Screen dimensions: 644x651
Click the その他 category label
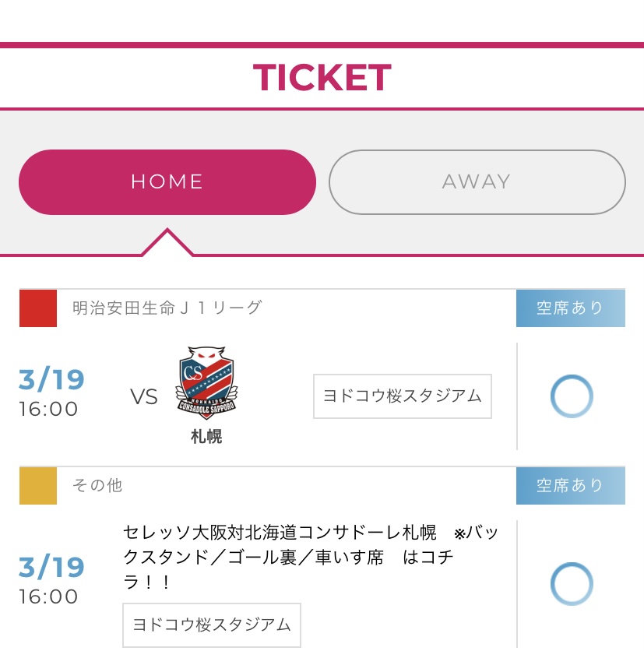tap(97, 486)
